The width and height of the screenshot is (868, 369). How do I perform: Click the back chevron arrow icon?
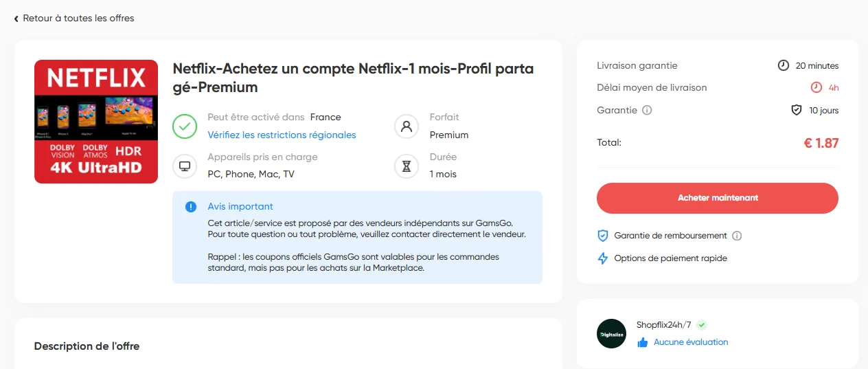pyautogui.click(x=16, y=19)
